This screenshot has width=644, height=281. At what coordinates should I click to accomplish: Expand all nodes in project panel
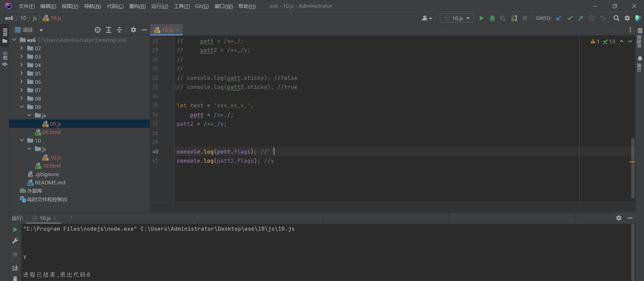(109, 30)
